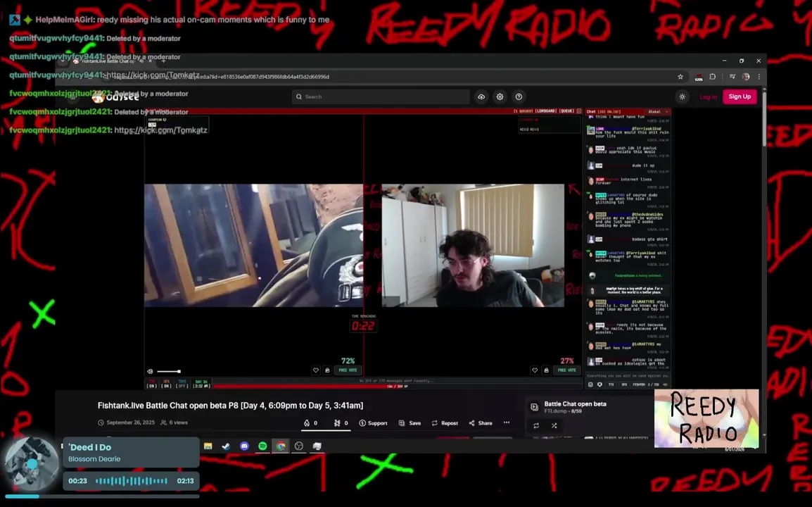Open the help question mark icon
The image size is (812, 507).
click(x=519, y=96)
